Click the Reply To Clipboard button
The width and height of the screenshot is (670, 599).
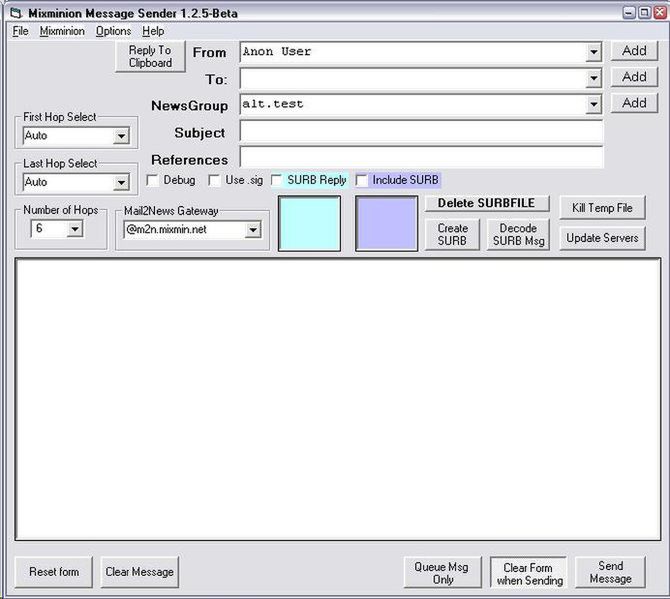pyautogui.click(x=150, y=56)
